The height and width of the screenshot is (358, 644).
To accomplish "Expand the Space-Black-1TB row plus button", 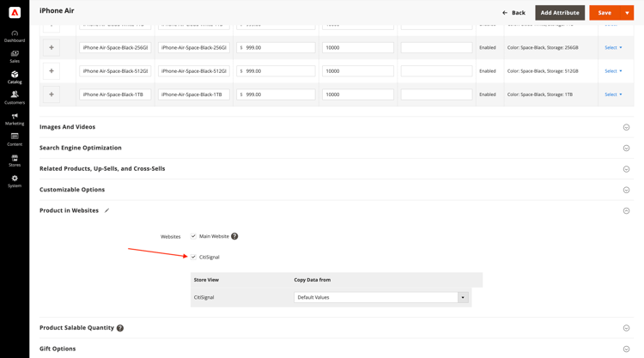I will point(52,94).
